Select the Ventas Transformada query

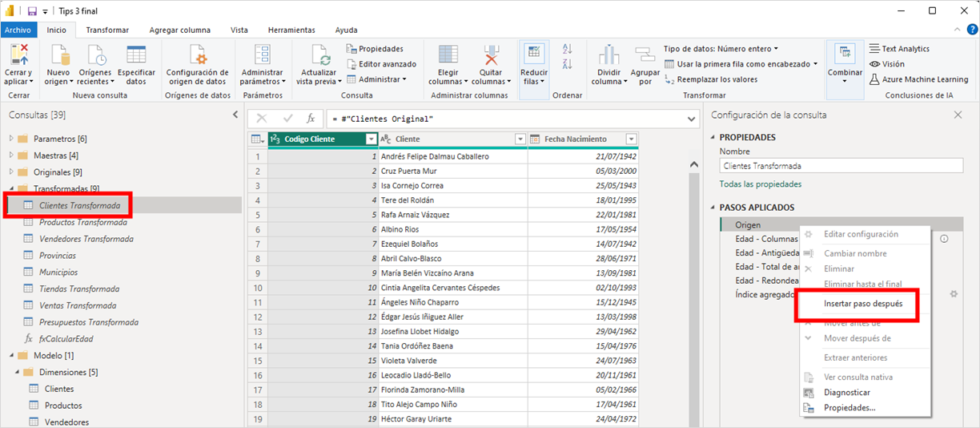[78, 305]
